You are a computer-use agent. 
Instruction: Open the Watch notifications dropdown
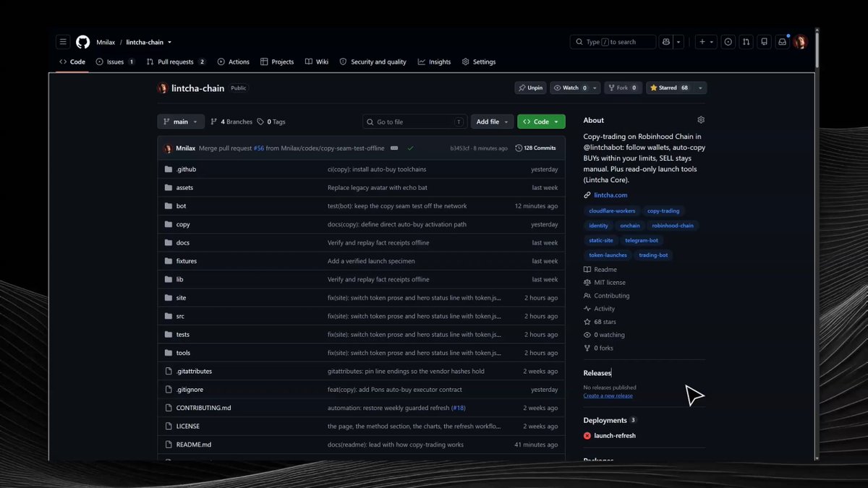pyautogui.click(x=575, y=88)
